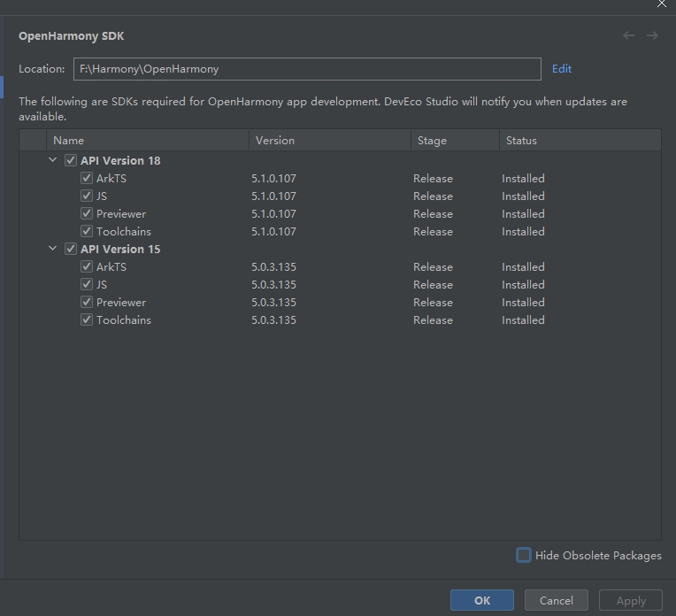Click the Status column header

(580, 140)
